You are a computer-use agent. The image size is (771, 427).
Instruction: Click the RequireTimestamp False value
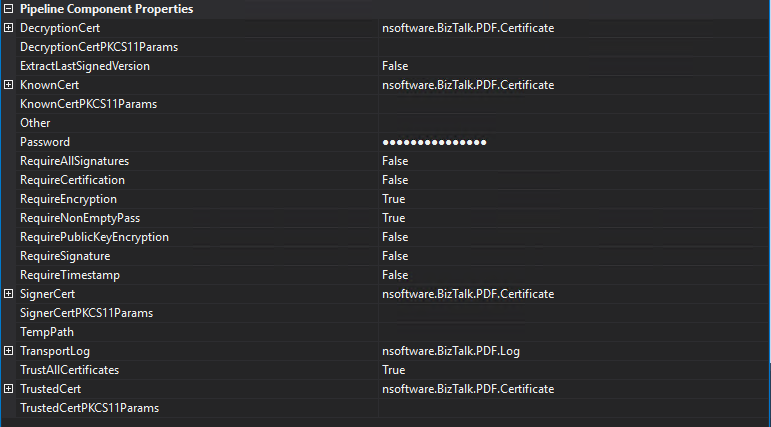coord(395,275)
